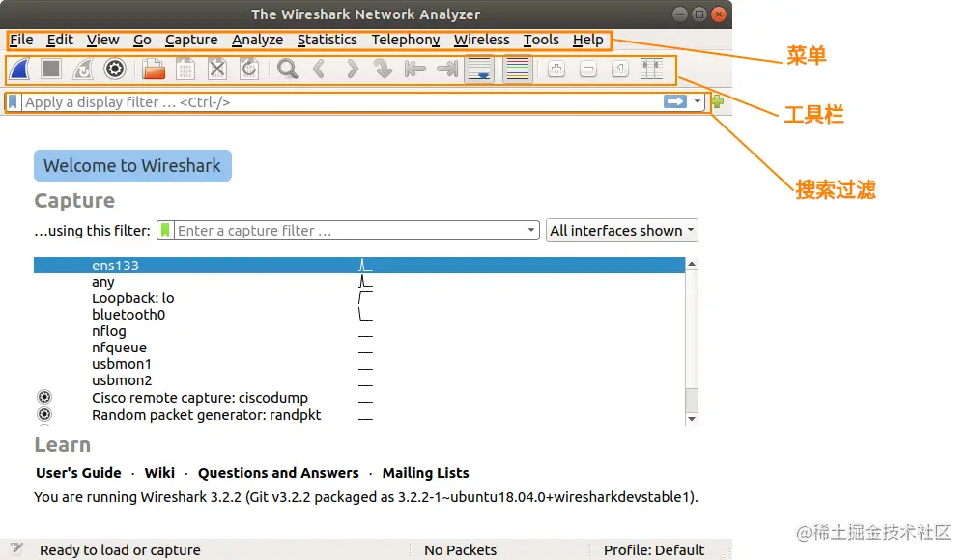Click display filter bookmark icon
969x560 pixels.
[13, 102]
